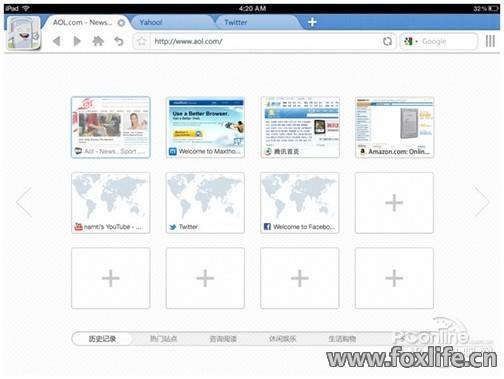Image resolution: width=504 pixels, height=379 pixels.
Task: Open the sidebar panel icon at far right
Action: (490, 41)
